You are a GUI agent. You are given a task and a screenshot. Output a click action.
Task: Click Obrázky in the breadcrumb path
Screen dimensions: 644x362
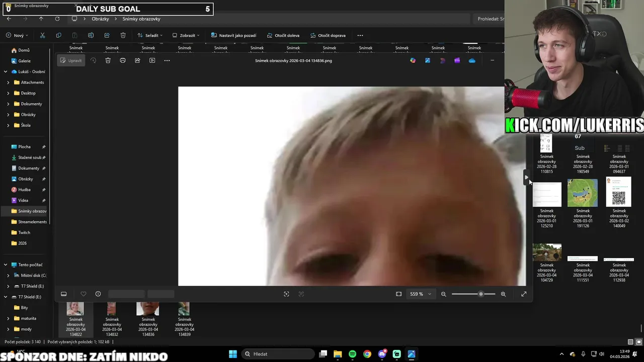(100, 19)
